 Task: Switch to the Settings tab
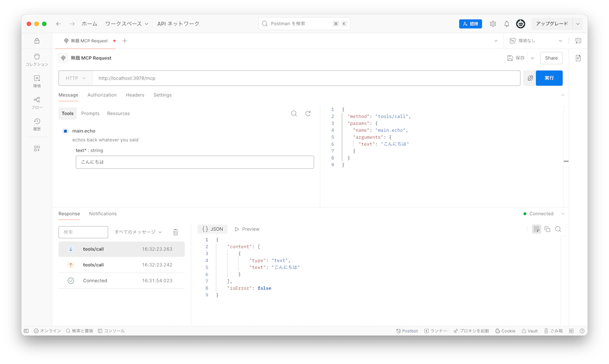(162, 95)
